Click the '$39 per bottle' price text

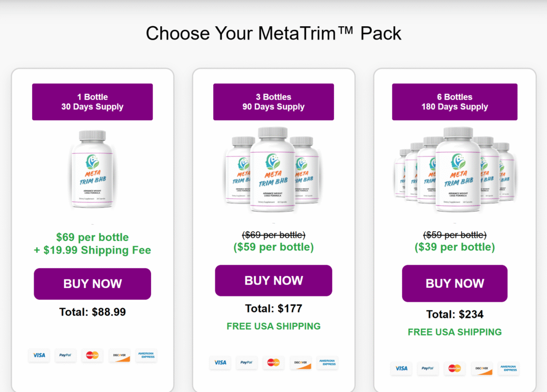point(455,247)
